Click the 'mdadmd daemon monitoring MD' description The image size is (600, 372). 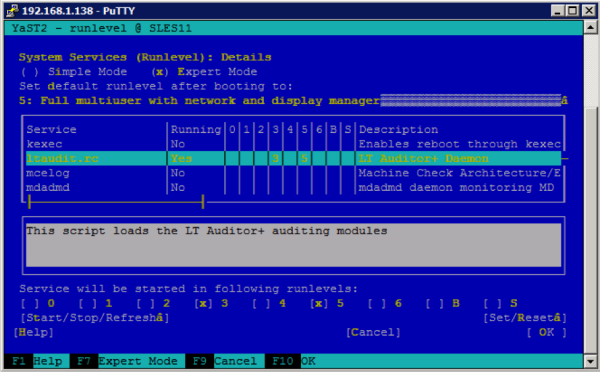456,188
